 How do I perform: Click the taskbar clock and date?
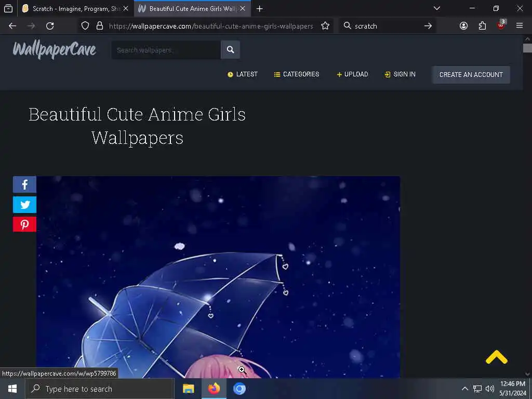pyautogui.click(x=513, y=389)
